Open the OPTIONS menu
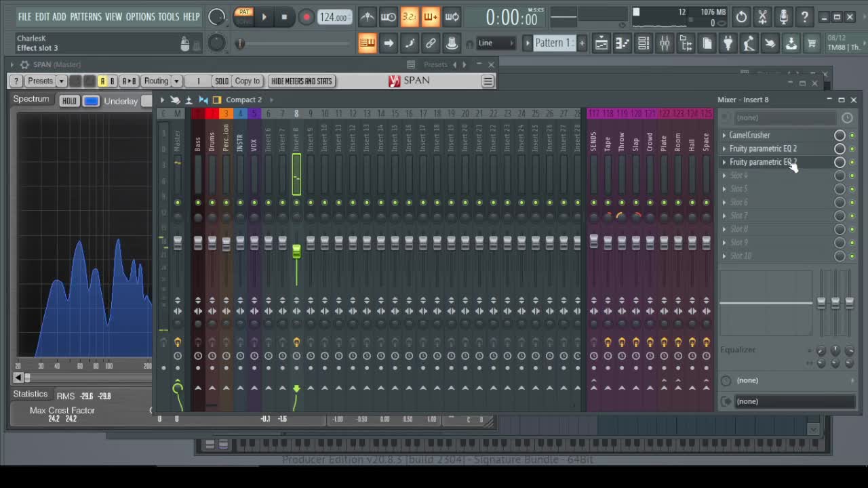Screen dimensions: 868x488 pos(140,17)
